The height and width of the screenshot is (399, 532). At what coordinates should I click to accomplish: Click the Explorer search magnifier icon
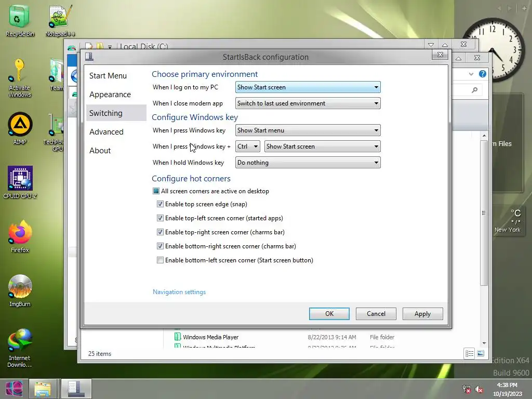point(475,89)
